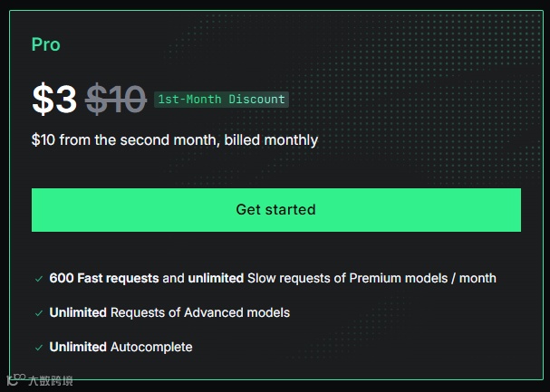Click the Unlimited Autocomplete feature line
Image resolution: width=550 pixels, height=392 pixels.
pos(121,347)
